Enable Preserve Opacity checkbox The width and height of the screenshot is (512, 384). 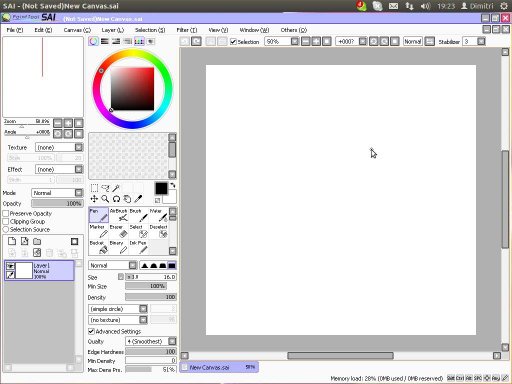coord(6,213)
